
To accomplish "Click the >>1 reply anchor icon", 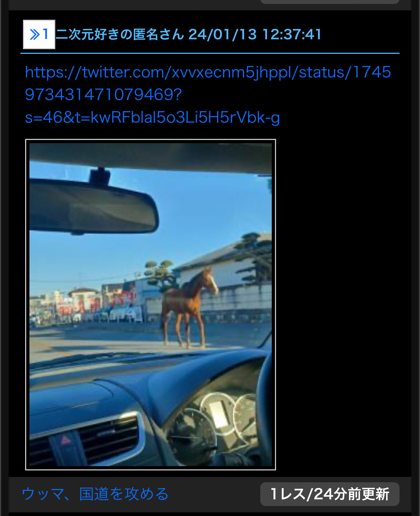I will (39, 34).
